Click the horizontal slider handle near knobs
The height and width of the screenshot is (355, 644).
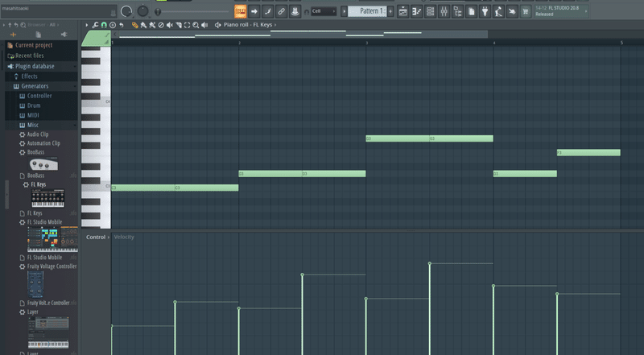157,12
